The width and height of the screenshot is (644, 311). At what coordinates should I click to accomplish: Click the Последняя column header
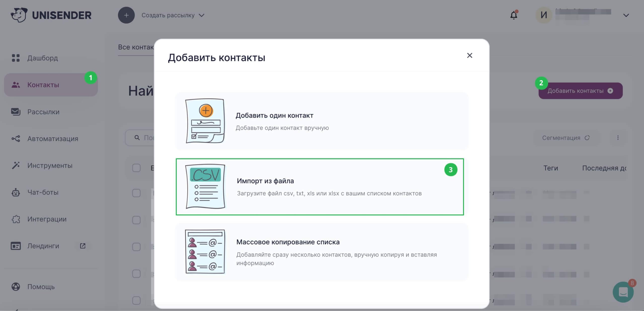[x=604, y=168]
